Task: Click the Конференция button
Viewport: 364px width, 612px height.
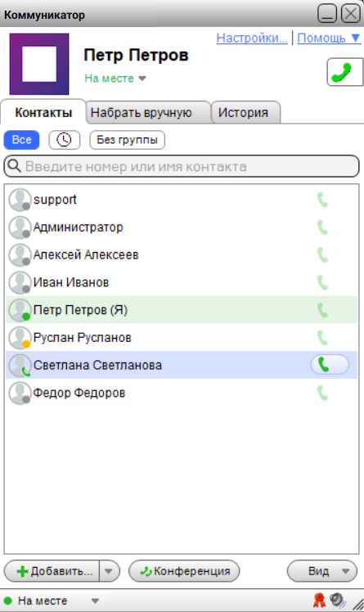Action: click(184, 571)
